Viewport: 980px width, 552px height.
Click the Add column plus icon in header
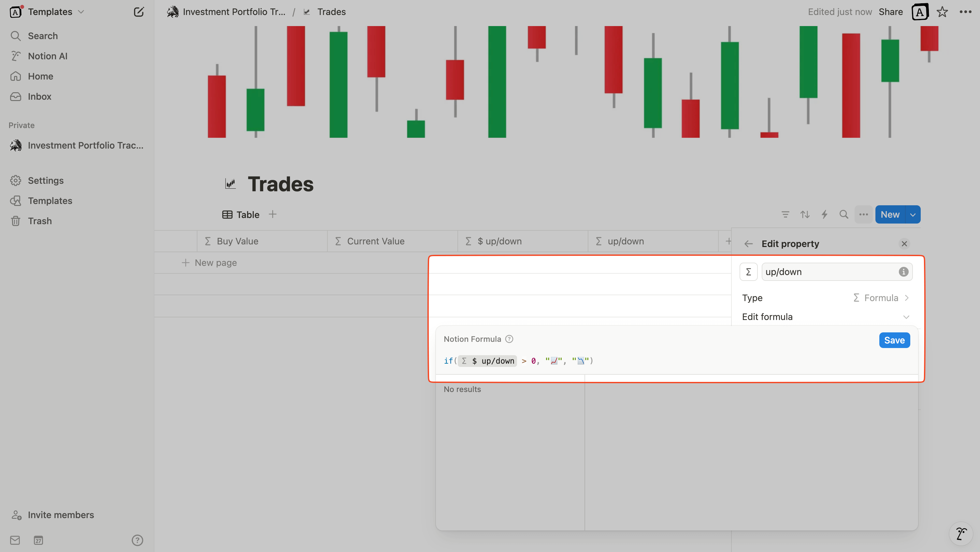click(729, 241)
